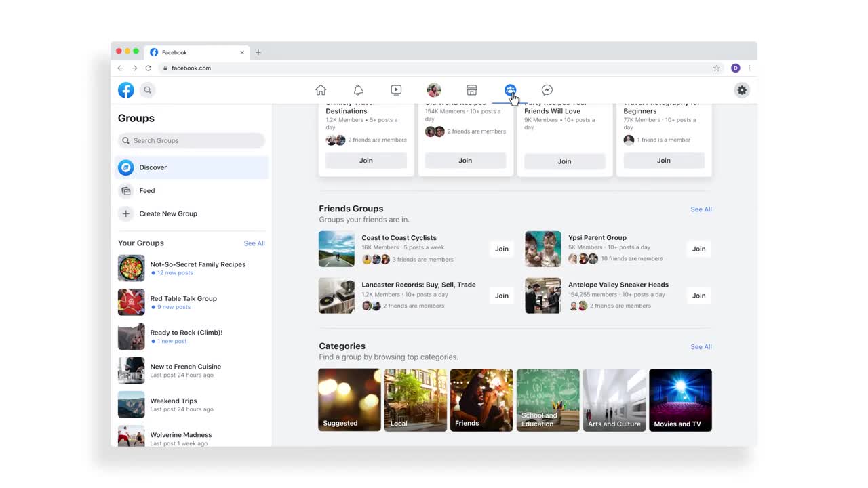Open the Chrome profile avatar 'D'
Viewport: 868px width, 488px height.
(x=736, y=68)
